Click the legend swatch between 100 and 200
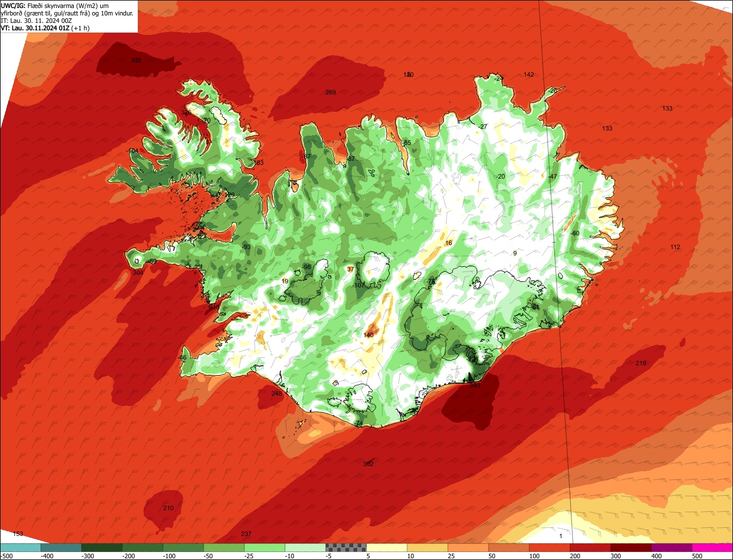The image size is (733, 560). tap(549, 547)
